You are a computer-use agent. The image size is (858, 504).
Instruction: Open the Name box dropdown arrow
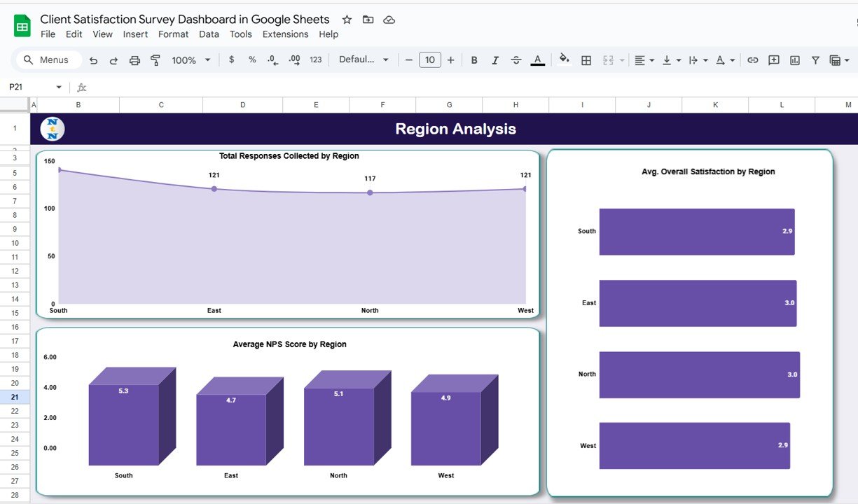[59, 87]
